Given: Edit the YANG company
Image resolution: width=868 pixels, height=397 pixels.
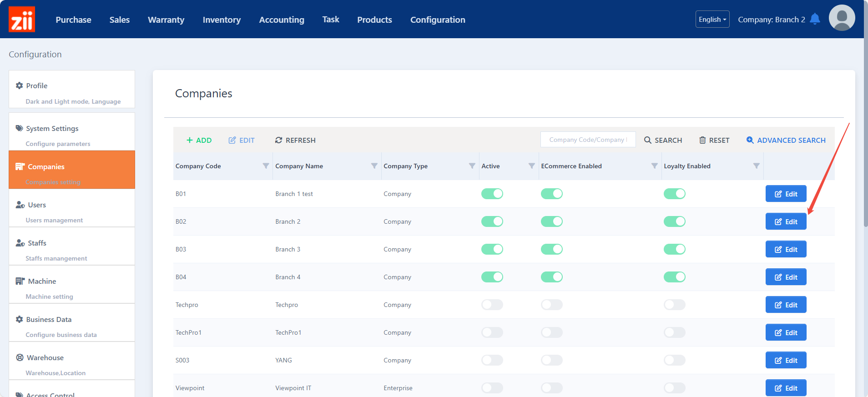Looking at the screenshot, I should [786, 360].
